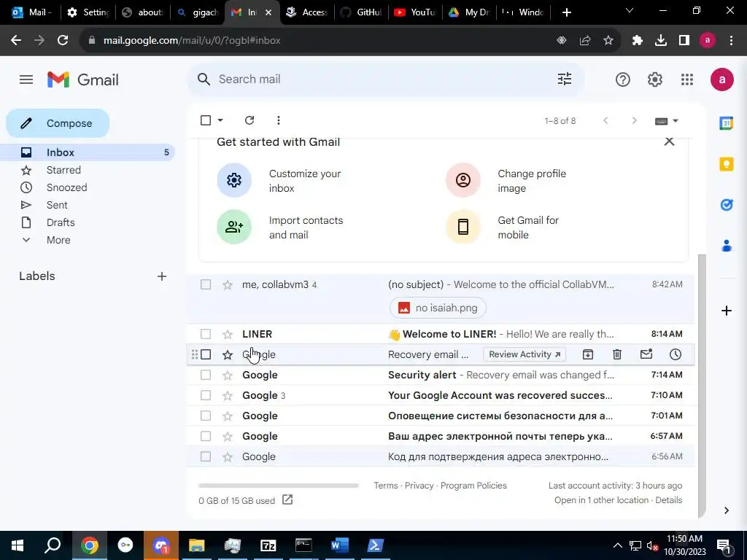
Task: Open Google Calendar side panel icon
Action: 726,122
